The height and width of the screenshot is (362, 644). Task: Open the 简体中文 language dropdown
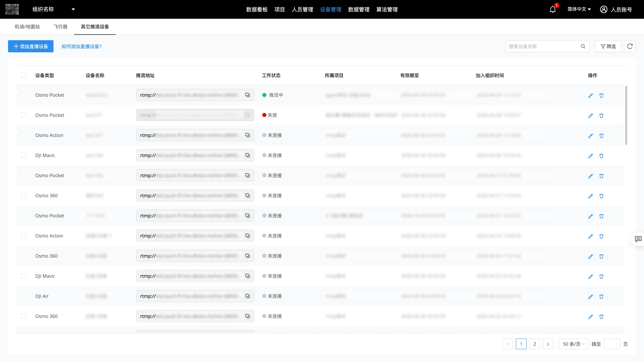579,9
